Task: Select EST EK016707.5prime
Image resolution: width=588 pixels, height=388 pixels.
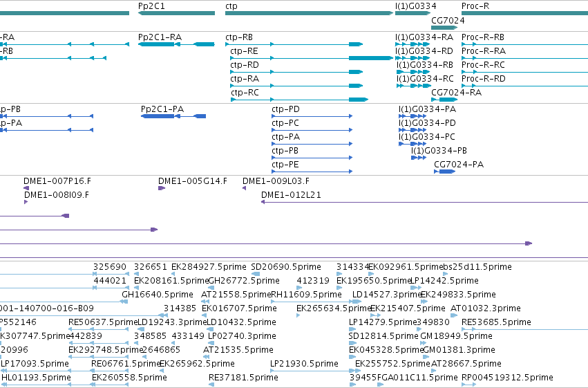Action: click(239, 309)
